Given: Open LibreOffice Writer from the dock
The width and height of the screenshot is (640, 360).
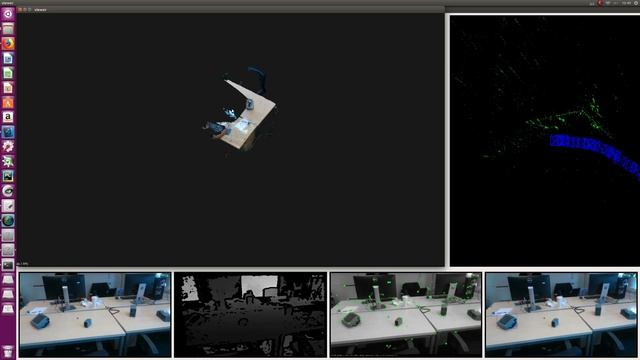Looking at the screenshot, I should 8,58.
